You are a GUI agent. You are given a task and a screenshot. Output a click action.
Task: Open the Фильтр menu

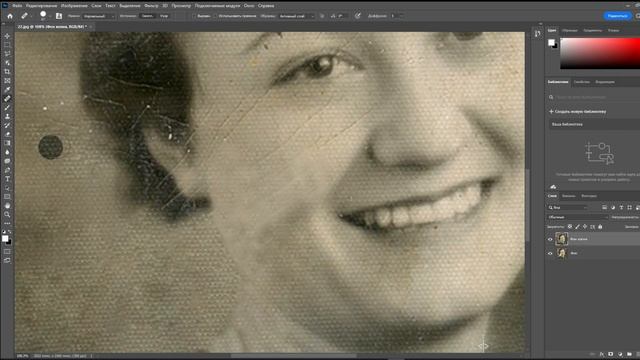tap(151, 6)
